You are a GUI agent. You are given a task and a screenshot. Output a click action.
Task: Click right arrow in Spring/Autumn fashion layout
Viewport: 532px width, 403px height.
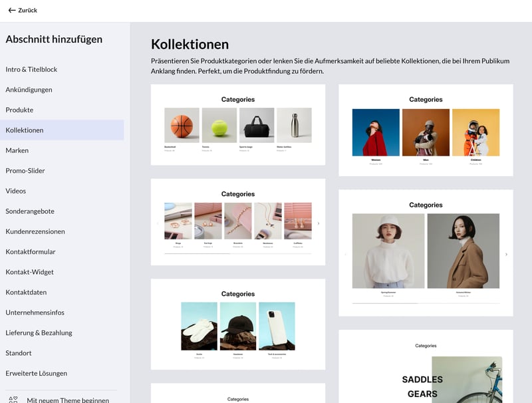pyautogui.click(x=506, y=255)
